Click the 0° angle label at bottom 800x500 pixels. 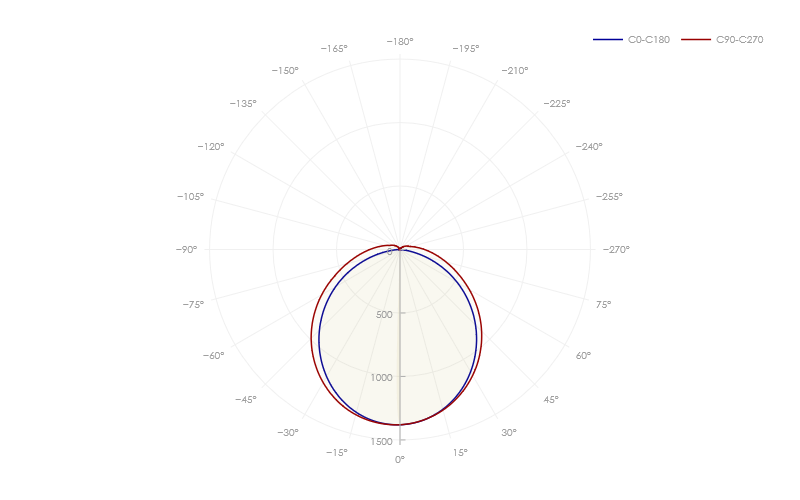400,459
